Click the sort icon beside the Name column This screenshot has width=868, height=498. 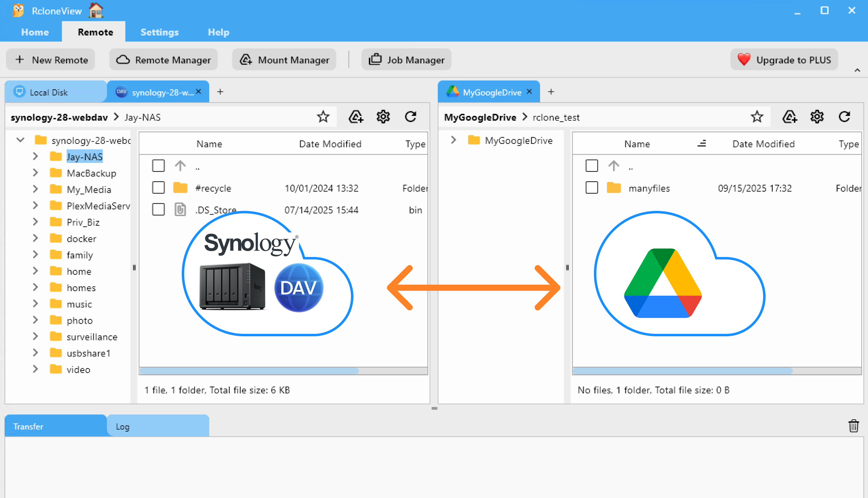(x=702, y=144)
